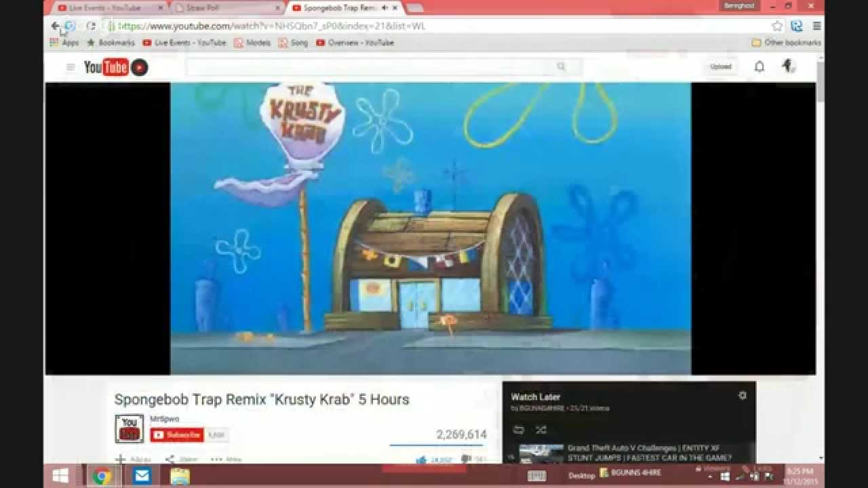Screen dimensions: 868x488
Task: Click the address bar URL
Action: pyautogui.click(x=271, y=26)
